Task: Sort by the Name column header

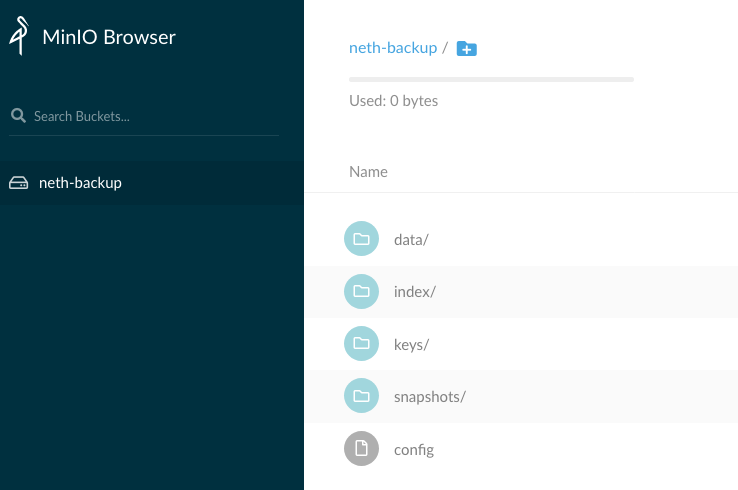Action: [369, 172]
